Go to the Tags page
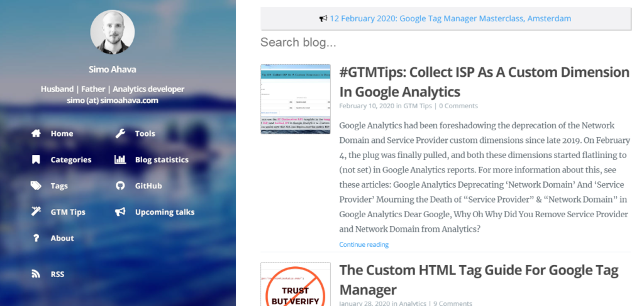644x306 pixels. (59, 186)
